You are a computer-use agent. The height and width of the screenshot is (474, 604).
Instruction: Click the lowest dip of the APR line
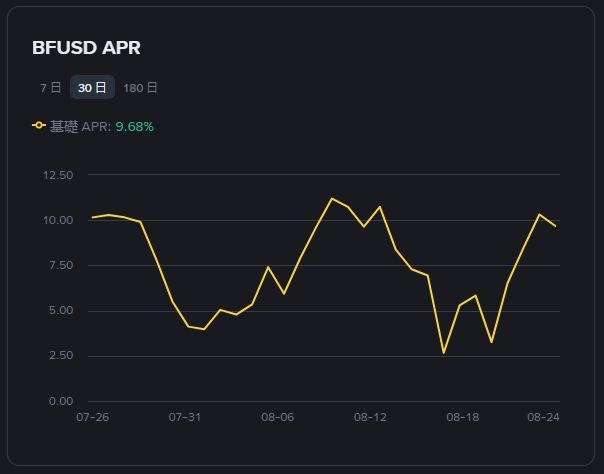[443, 353]
